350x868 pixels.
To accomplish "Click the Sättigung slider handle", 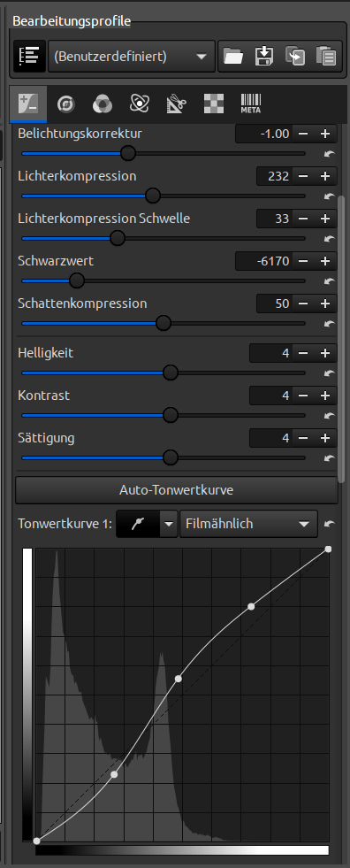I will coord(171,457).
